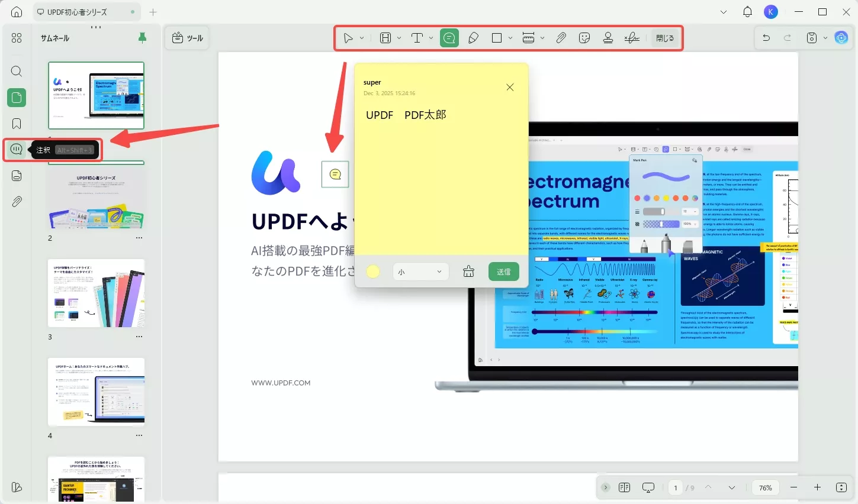Screen dimensions: 858x504
Task: Open the more options for page 4 thumbnail
Action: click(139, 435)
